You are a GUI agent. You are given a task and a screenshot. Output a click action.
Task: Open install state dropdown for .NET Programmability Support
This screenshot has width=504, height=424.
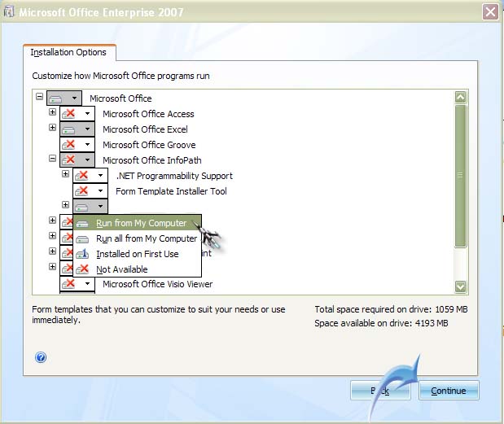click(x=90, y=176)
